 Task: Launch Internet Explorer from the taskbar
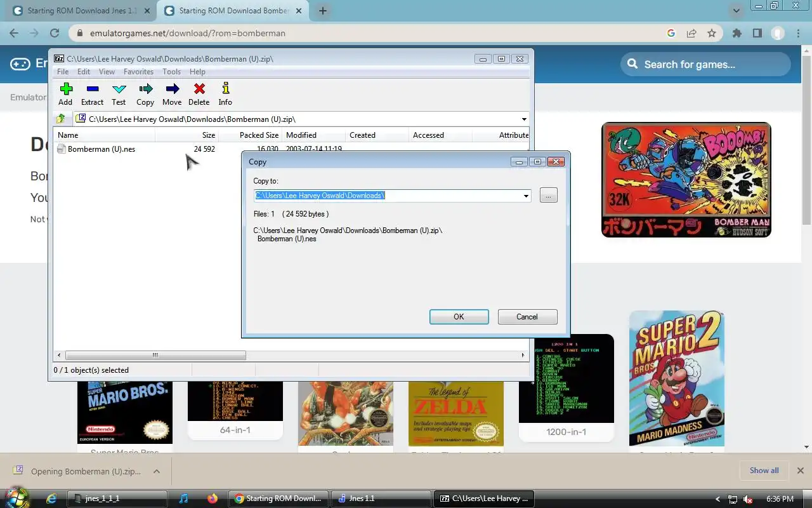coord(52,498)
